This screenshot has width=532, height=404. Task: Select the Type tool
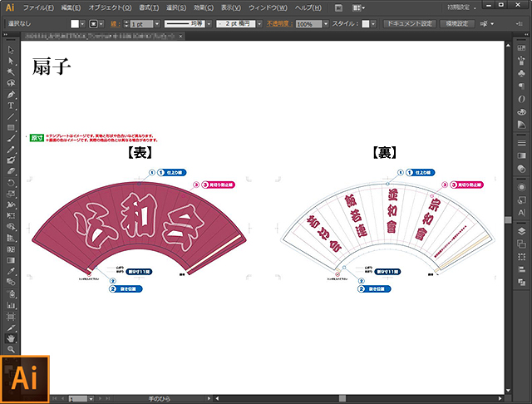coord(11,106)
